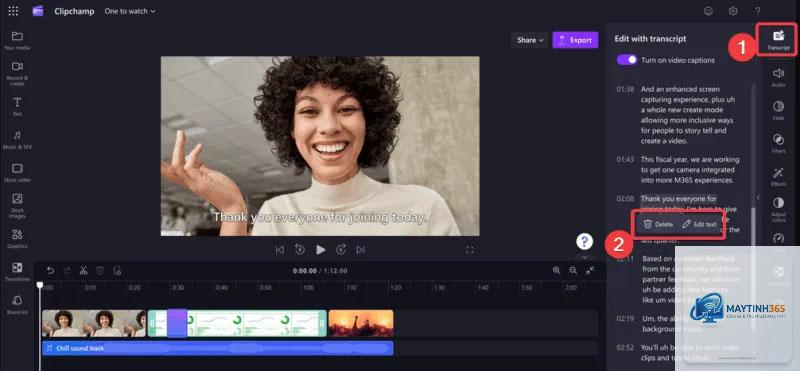Screen dimensions: 800x371
Task: Click the video preview canvas
Action: [320, 146]
